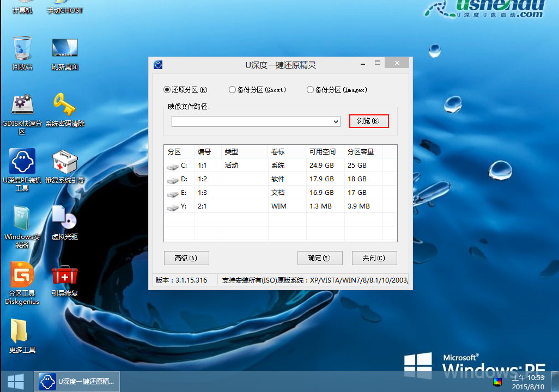Click the Y: drive icon in the partition list
559x392 pixels.
[173, 207]
